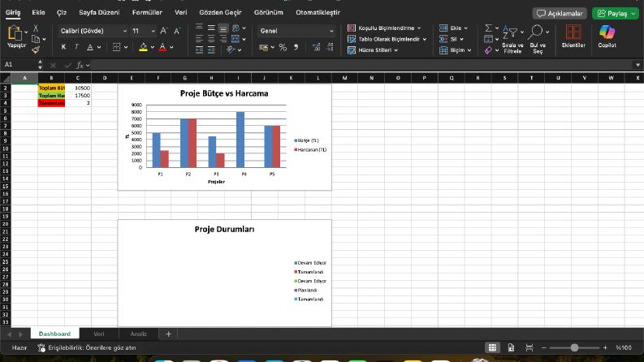Open the Genel number format dropdown

coord(331,31)
